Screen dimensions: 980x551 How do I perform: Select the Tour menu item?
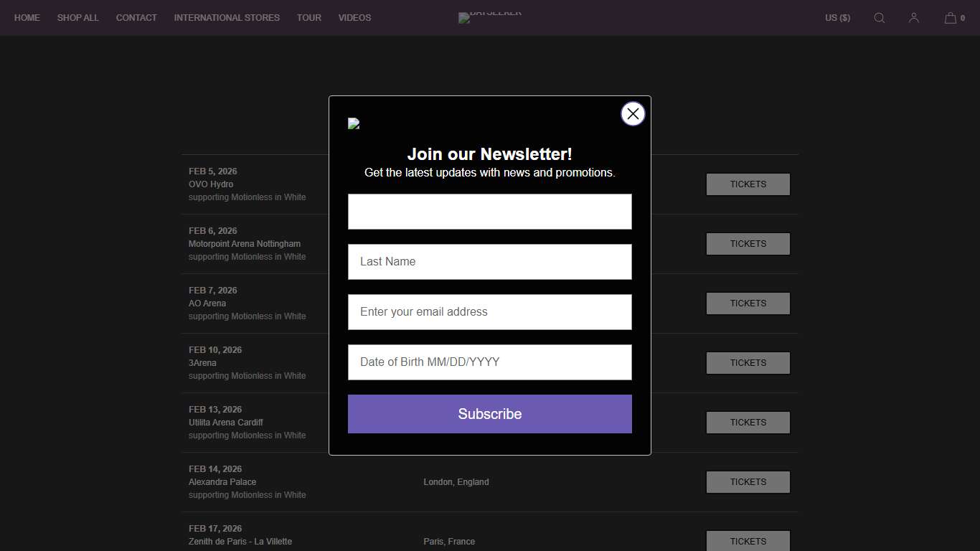point(309,18)
